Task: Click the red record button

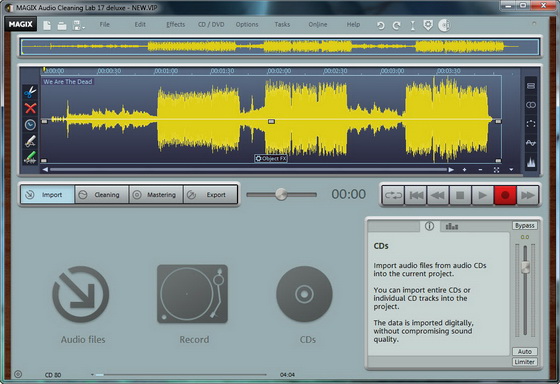Action: pyautogui.click(x=505, y=195)
